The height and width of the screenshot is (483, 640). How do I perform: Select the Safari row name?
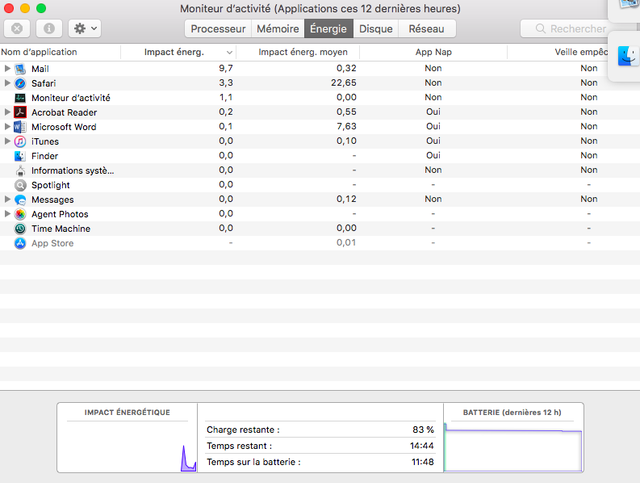[44, 83]
